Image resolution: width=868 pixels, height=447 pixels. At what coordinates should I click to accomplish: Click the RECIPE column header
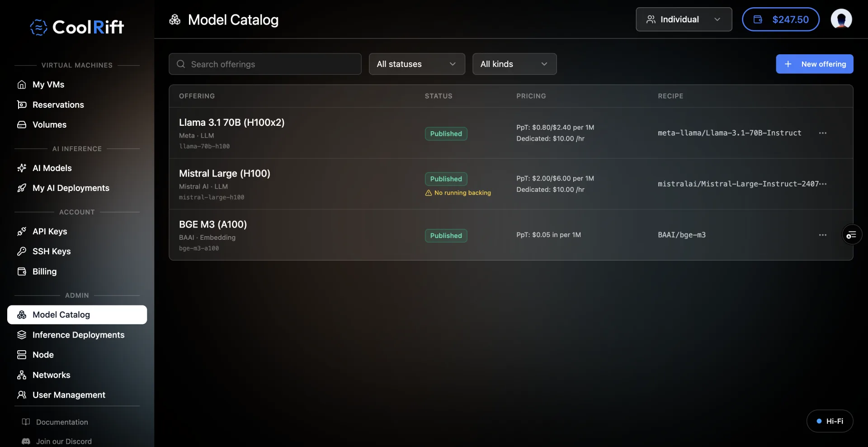670,96
